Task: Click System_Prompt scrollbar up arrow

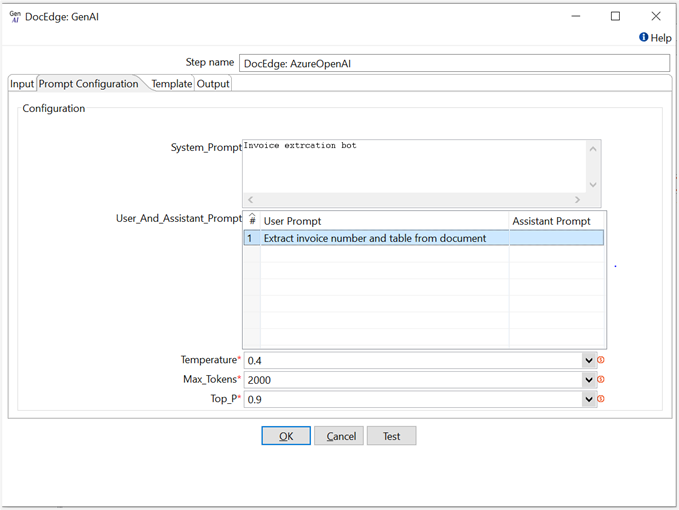Action: [x=593, y=149]
